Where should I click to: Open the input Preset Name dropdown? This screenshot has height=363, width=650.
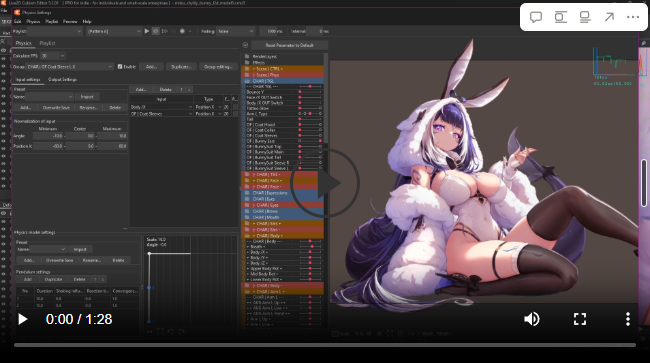coord(49,97)
